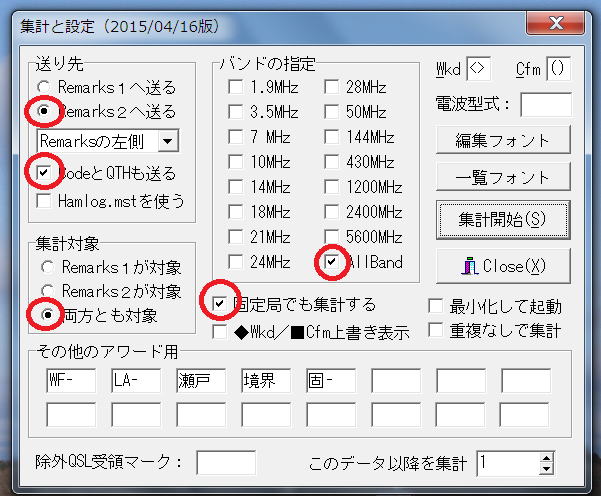This screenshot has height=496, width=601.
Task: Select 'Remarks2へ送る' radio option
Action: tap(45, 110)
